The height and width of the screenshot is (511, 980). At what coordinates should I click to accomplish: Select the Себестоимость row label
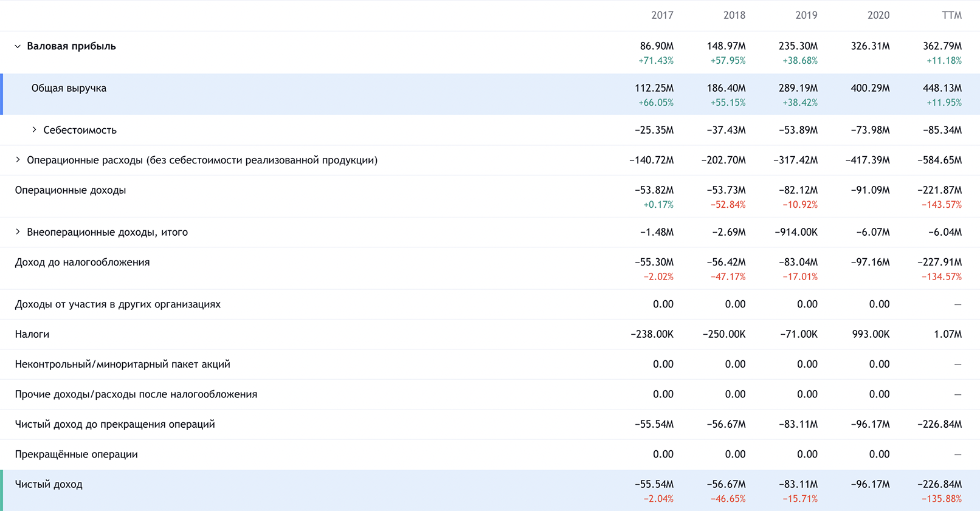(80, 130)
